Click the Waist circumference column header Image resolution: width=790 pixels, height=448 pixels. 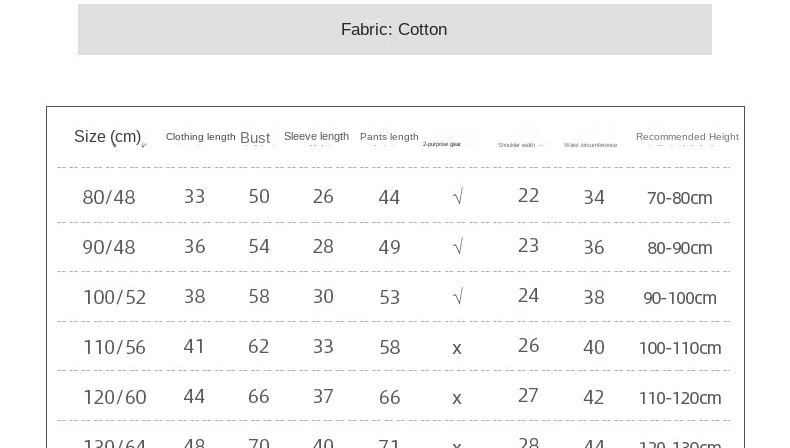click(590, 145)
